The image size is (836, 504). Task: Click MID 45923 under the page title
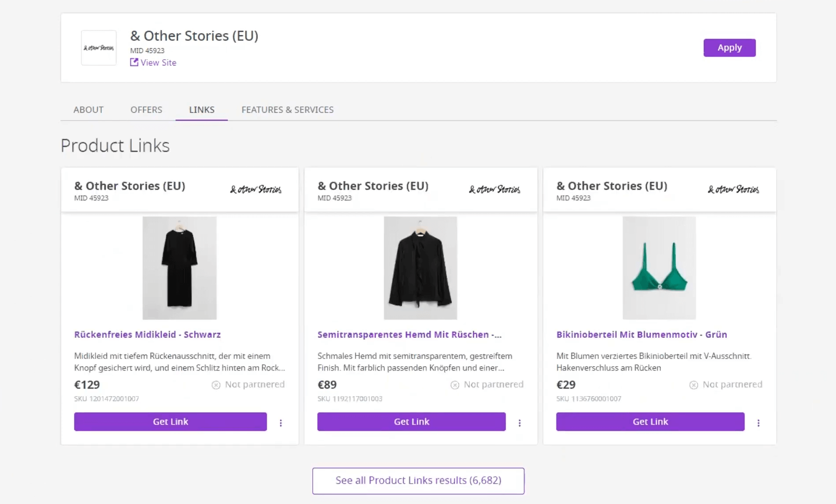[x=147, y=51]
